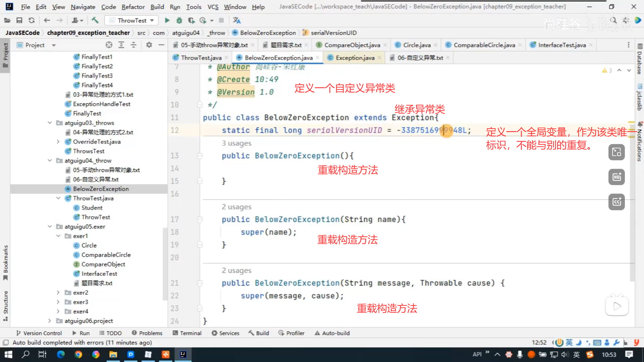Click Select Opened File target icon
Screen dimensions: 644x362
pos(109,45)
